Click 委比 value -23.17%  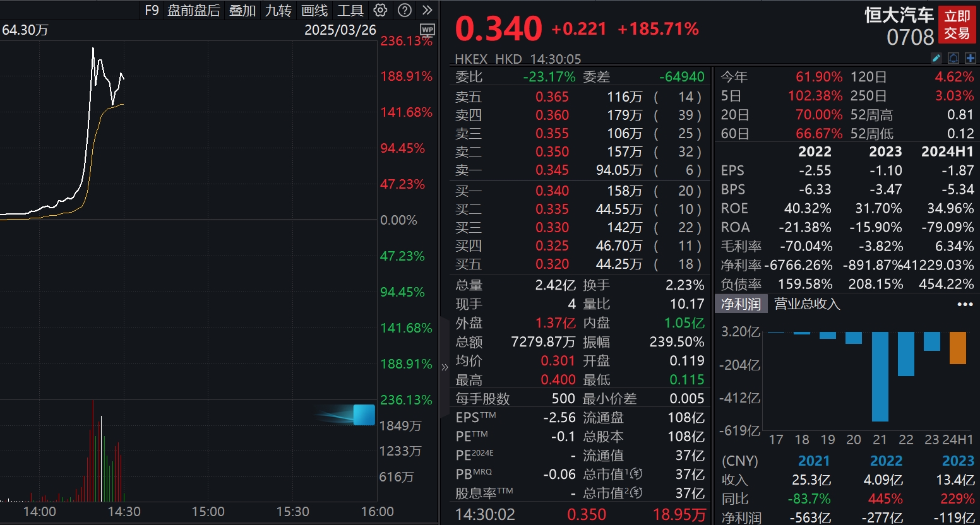[549, 76]
